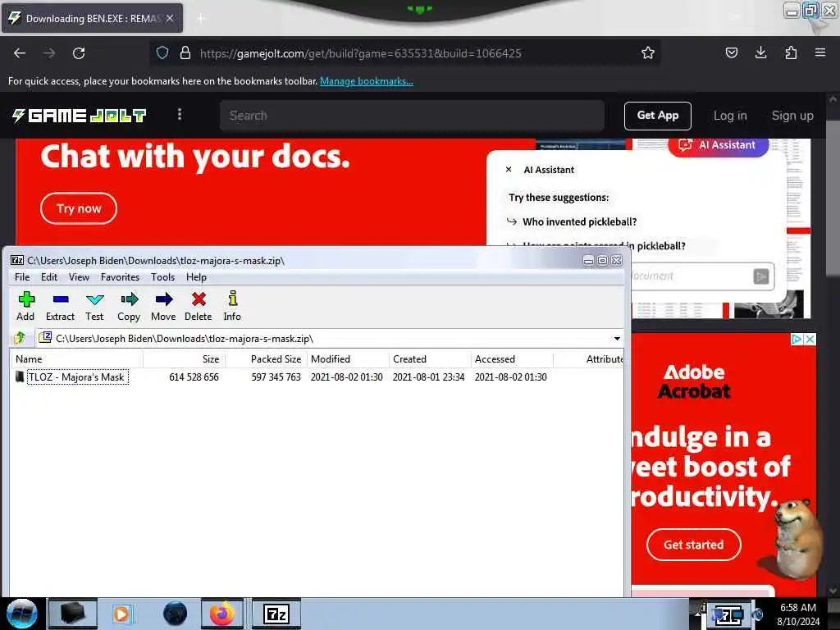Open Game Jolt three-dot menu
The width and height of the screenshot is (840, 630).
click(x=180, y=115)
